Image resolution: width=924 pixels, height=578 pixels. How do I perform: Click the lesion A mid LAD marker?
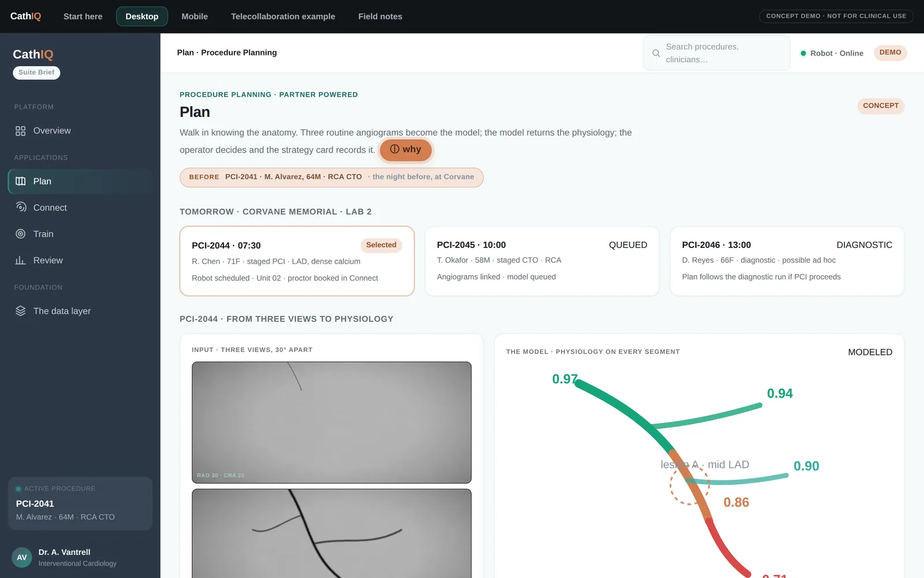[690, 486]
